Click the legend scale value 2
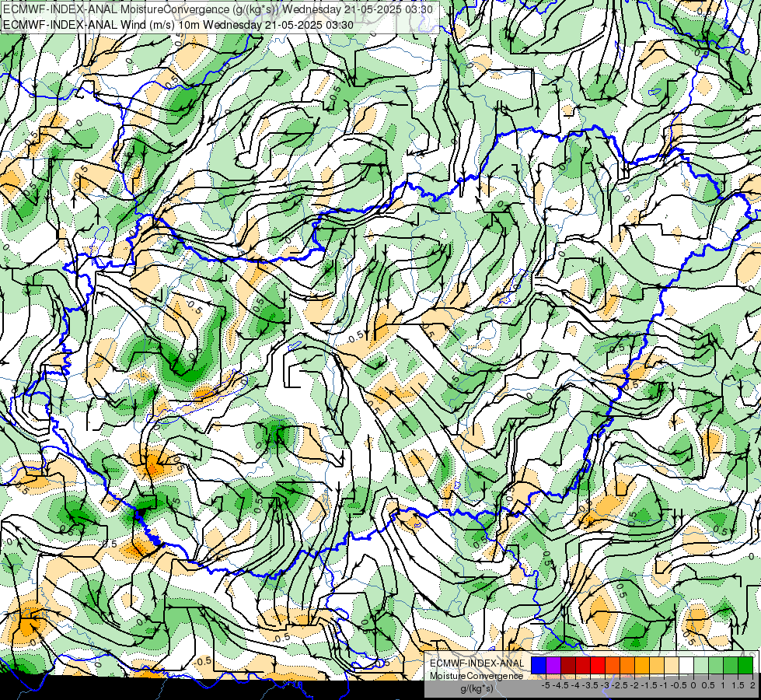This screenshot has width=761, height=700. [x=752, y=685]
